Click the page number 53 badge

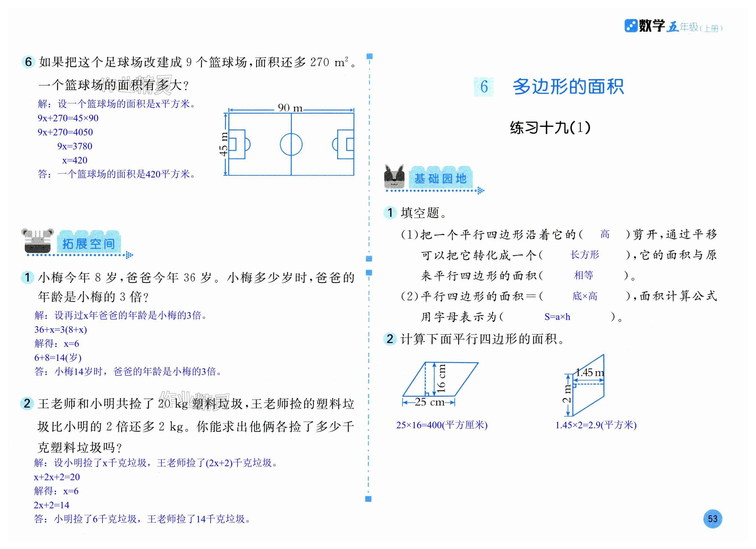712,519
